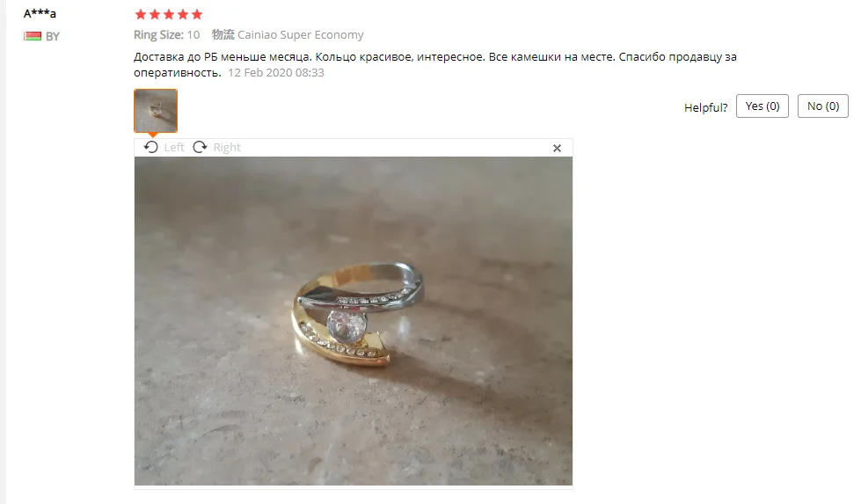This screenshot has height=504, width=861.
Task: Vote No (0) on helpful review
Action: point(822,106)
